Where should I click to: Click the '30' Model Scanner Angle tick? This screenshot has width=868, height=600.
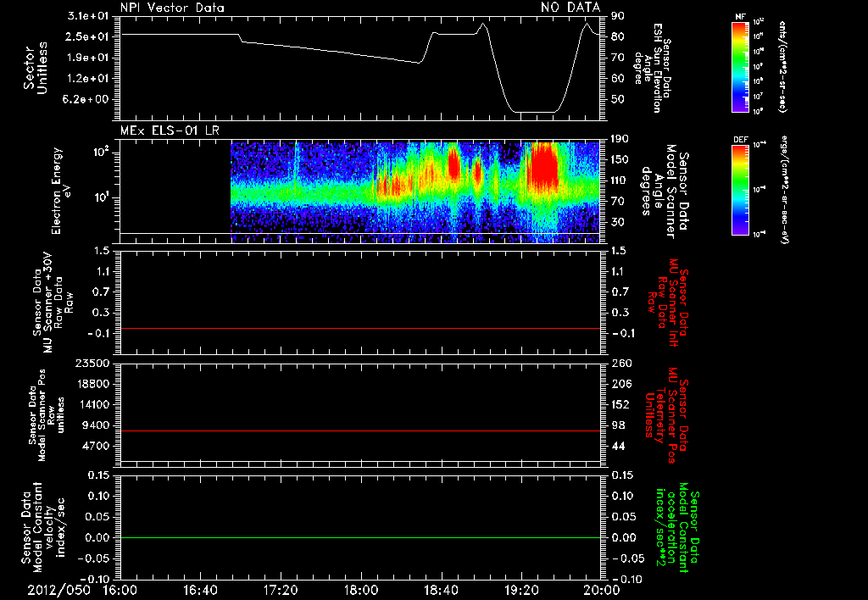pyautogui.click(x=618, y=222)
